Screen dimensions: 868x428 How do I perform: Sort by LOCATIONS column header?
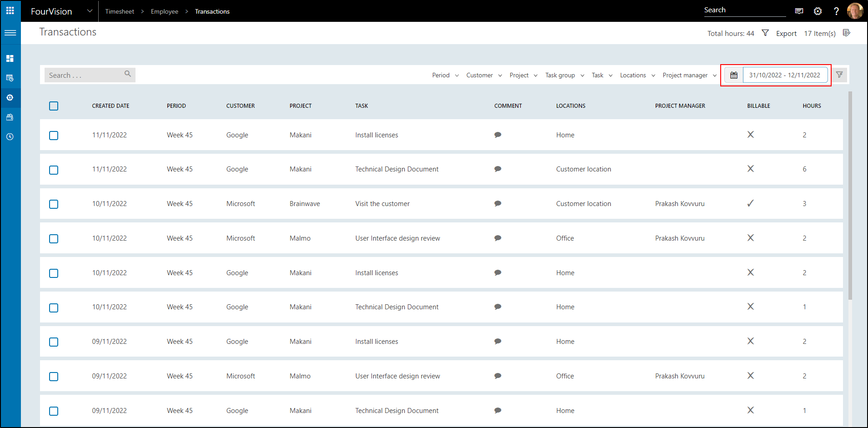click(571, 106)
